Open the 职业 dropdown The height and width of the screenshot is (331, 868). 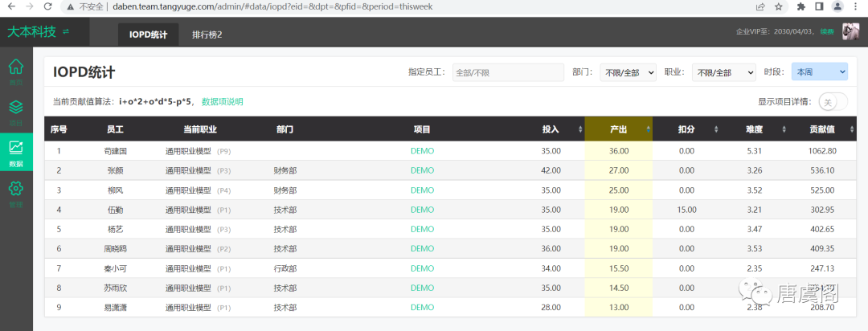[x=723, y=72]
